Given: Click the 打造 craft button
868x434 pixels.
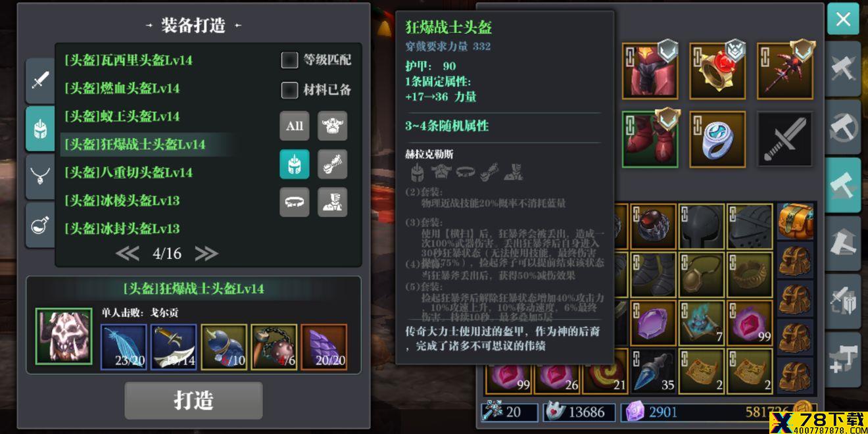Looking at the screenshot, I should pyautogui.click(x=194, y=400).
